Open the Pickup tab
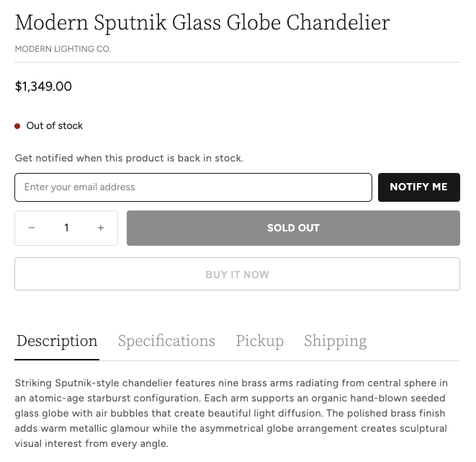The image size is (476, 462). (259, 341)
